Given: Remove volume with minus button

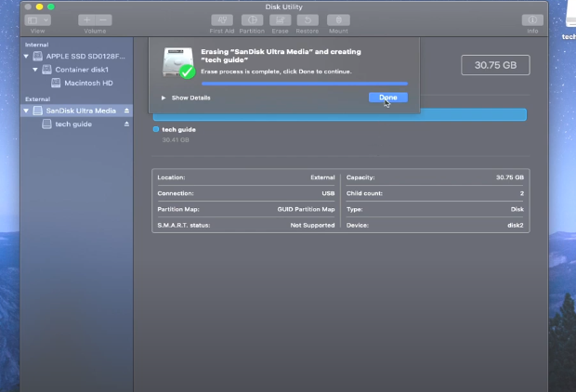Looking at the screenshot, I should pyautogui.click(x=104, y=20).
